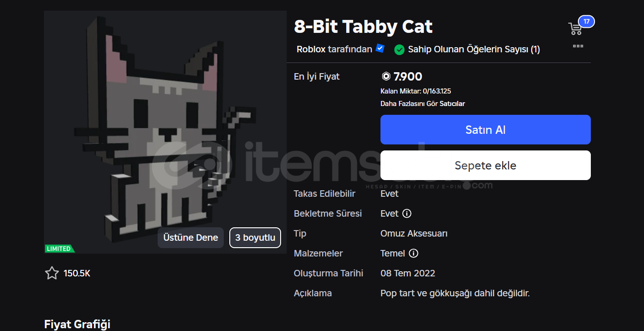
Task: Click the cart badge showing 17
Action: tap(586, 22)
